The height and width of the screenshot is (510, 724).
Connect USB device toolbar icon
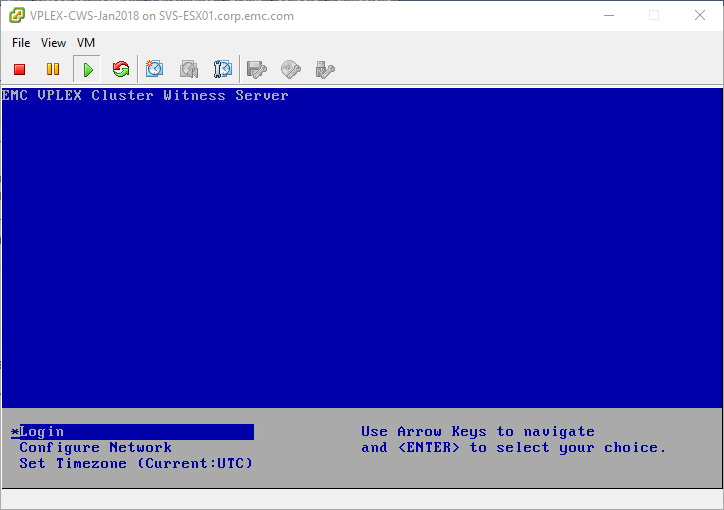325,70
